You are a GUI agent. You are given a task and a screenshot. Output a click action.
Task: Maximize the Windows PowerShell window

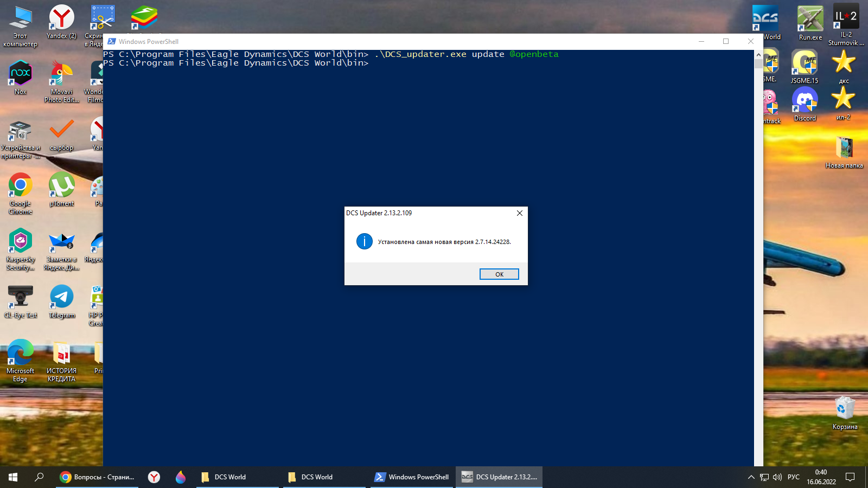tap(726, 41)
